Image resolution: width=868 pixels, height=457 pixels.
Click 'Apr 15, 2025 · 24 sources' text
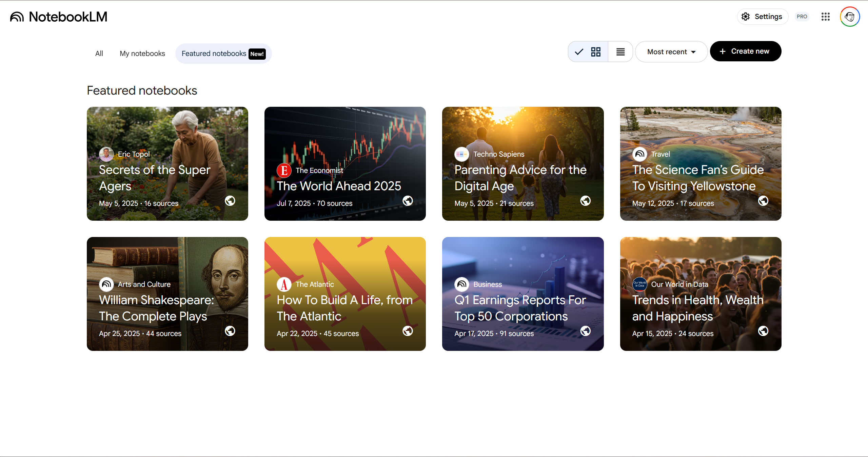(x=673, y=334)
